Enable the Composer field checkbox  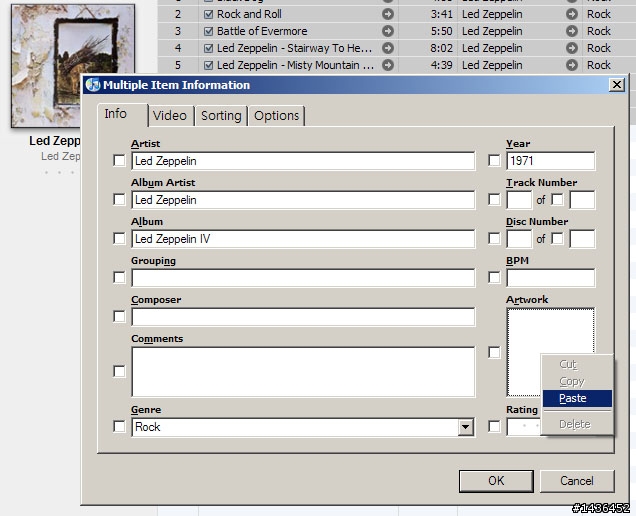(119, 316)
